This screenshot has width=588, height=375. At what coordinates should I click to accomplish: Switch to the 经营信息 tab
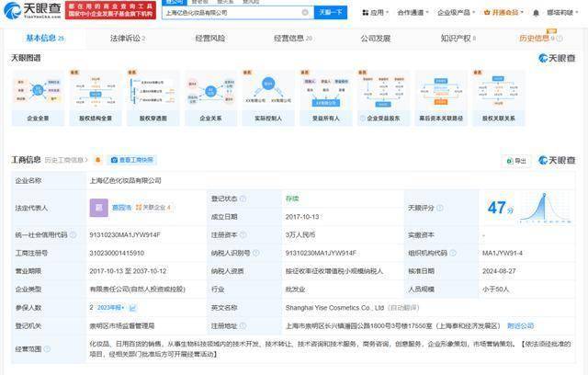[293, 39]
